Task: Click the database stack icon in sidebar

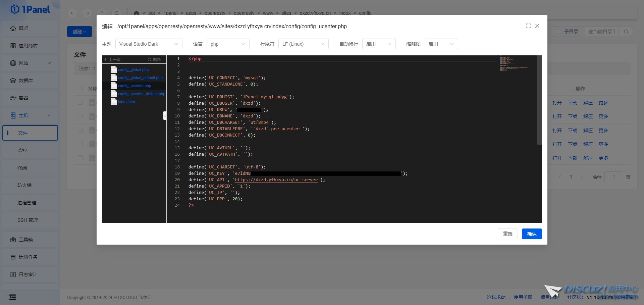Action: click(x=13, y=81)
